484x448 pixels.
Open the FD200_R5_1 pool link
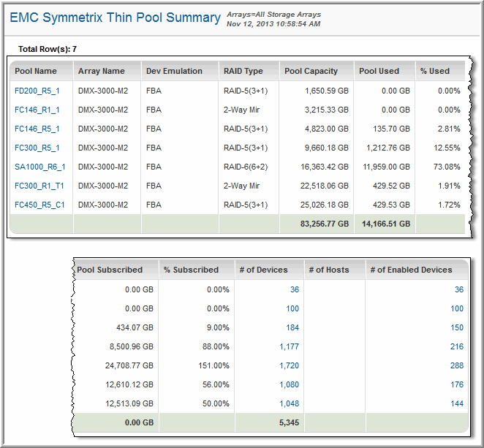(37, 91)
